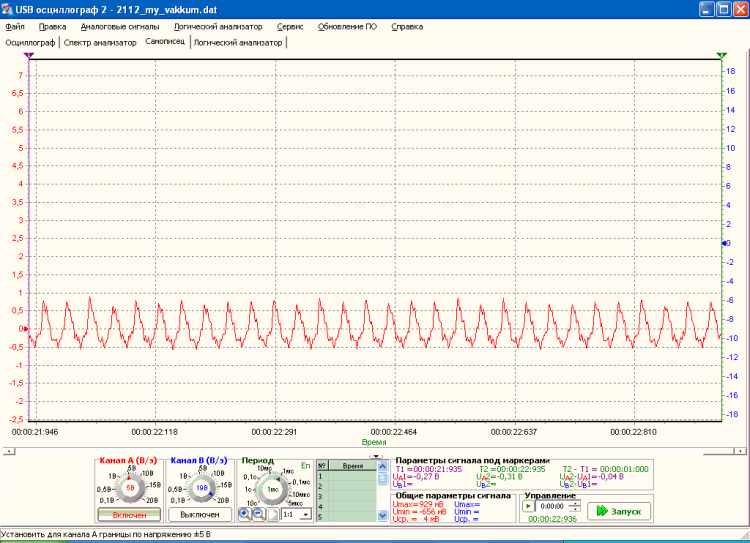Open the Сервис menu
This screenshot has width=750, height=543.
click(290, 27)
